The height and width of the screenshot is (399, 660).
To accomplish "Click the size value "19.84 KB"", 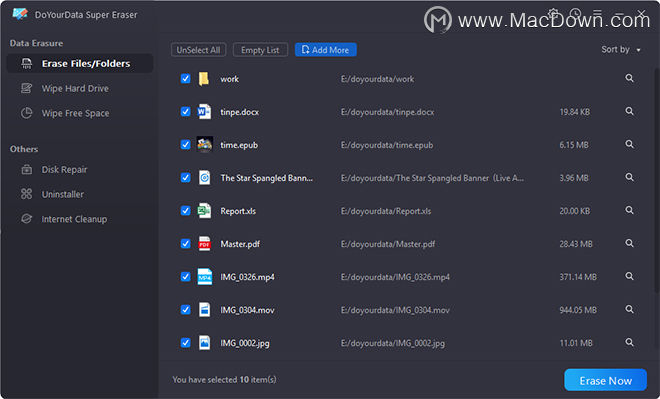I will coord(575,112).
